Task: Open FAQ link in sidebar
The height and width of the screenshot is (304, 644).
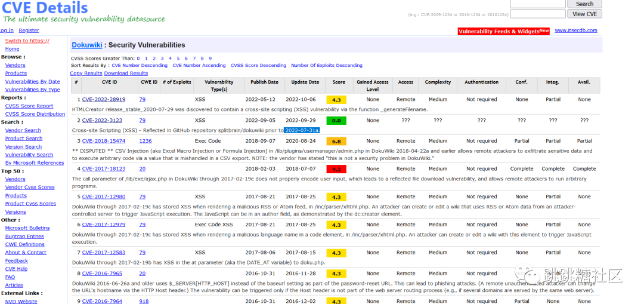Action: click(x=10, y=277)
